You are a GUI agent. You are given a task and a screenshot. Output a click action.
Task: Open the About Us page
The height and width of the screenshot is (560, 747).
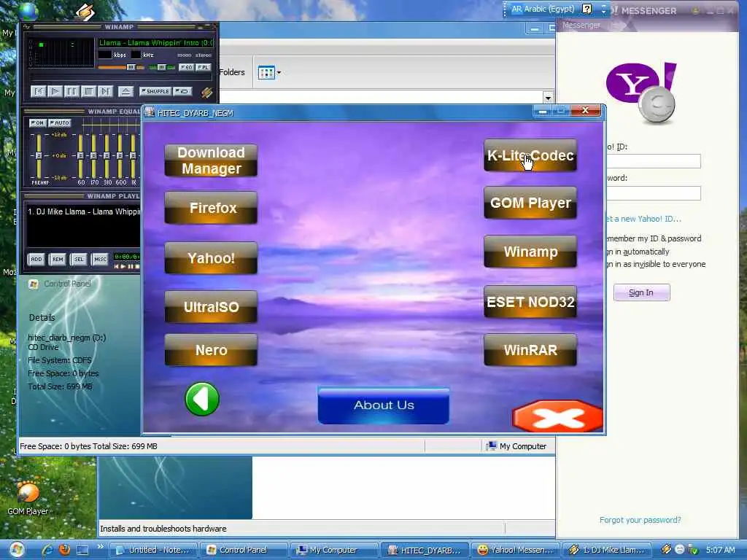(384, 405)
